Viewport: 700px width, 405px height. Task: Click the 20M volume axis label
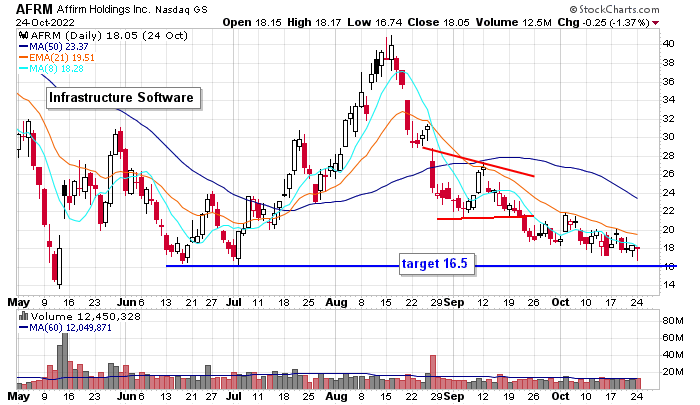point(673,372)
